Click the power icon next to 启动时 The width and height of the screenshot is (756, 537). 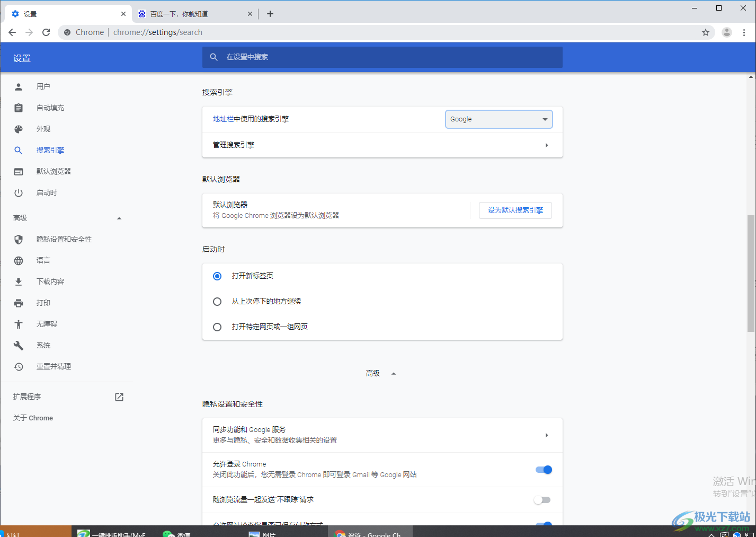[x=19, y=192]
